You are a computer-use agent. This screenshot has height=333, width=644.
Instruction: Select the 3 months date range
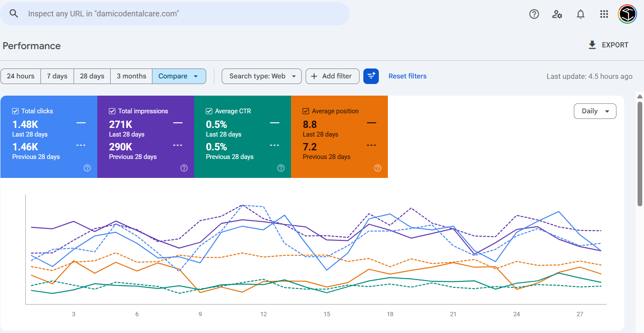[131, 76]
